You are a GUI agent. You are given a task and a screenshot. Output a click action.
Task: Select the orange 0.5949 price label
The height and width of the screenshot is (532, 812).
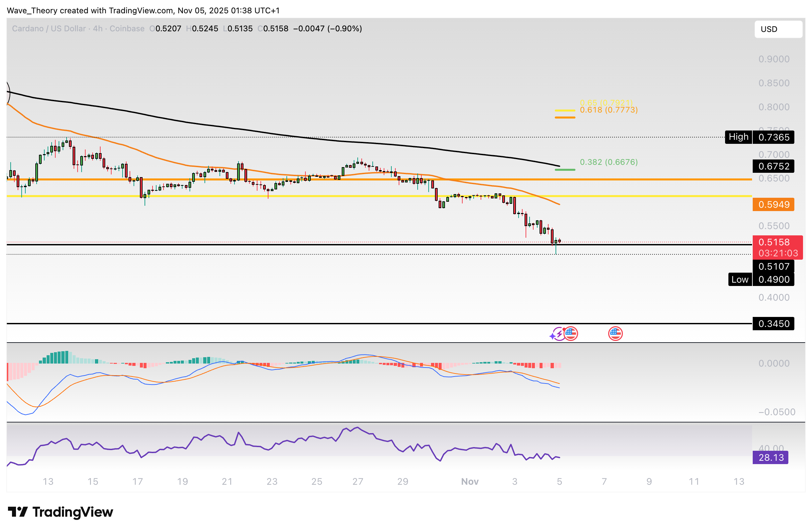(x=773, y=205)
